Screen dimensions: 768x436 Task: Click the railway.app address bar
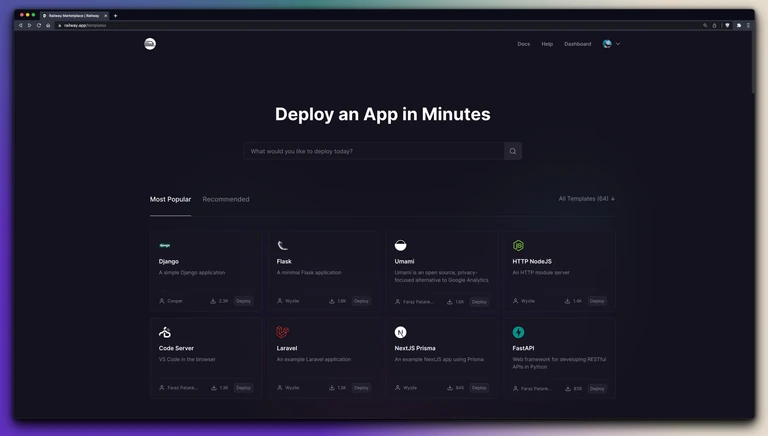[377, 25]
